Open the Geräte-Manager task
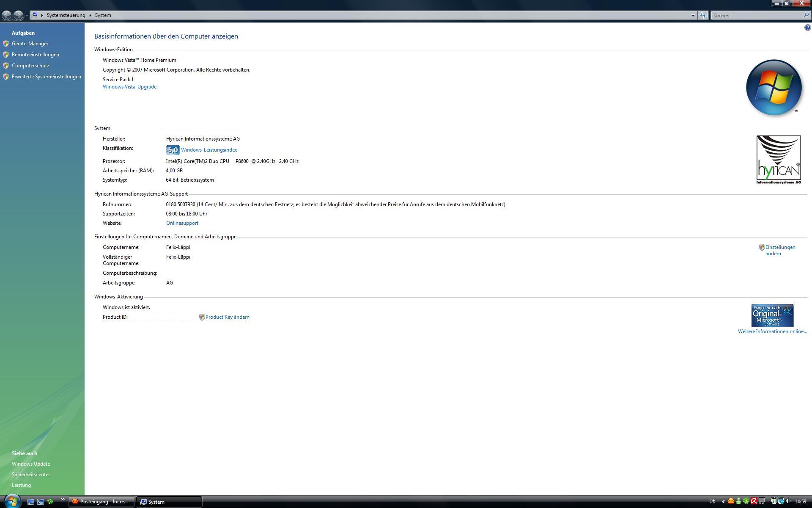The height and width of the screenshot is (508, 812). point(30,44)
